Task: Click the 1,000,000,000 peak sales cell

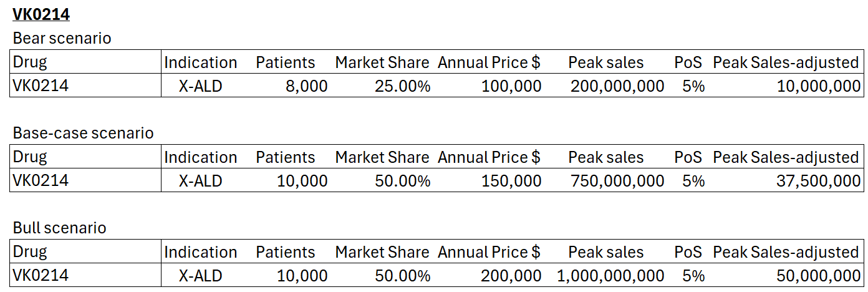Action: coord(610,276)
